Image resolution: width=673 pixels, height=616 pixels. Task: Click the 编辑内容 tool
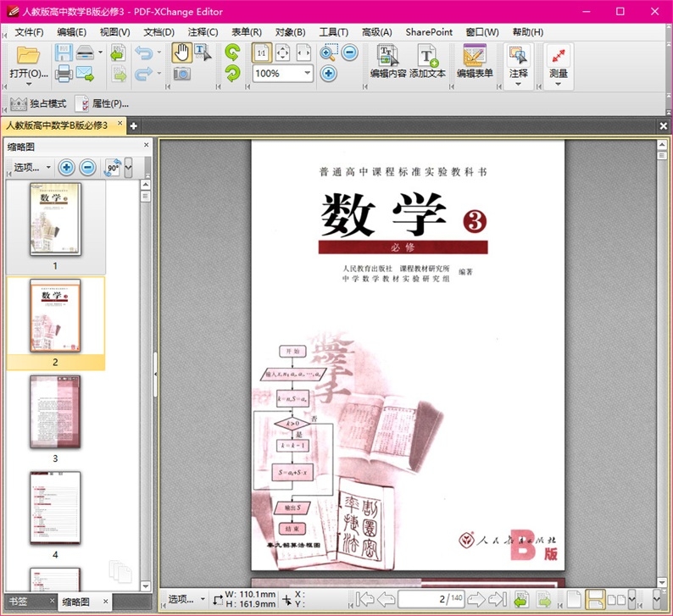tap(388, 61)
